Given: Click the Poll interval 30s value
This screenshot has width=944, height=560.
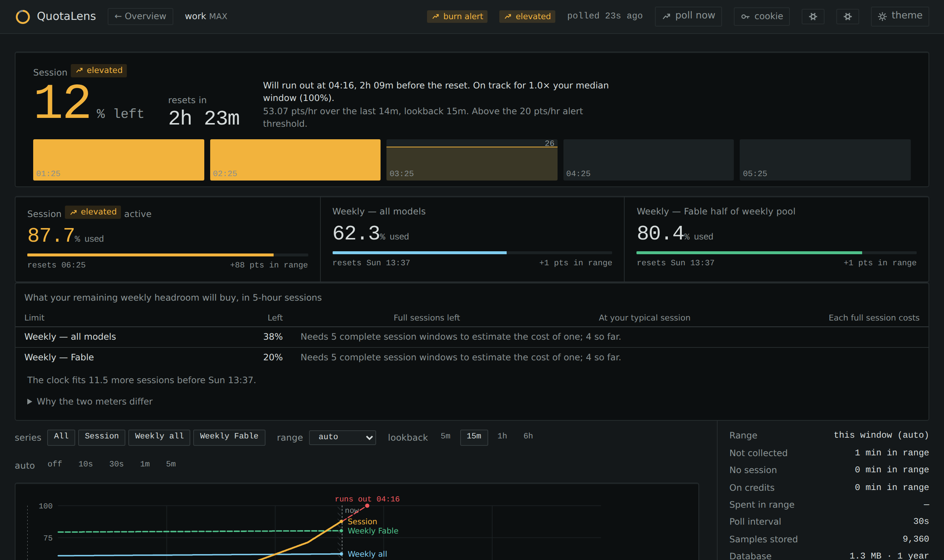Looking at the screenshot, I should 921,522.
